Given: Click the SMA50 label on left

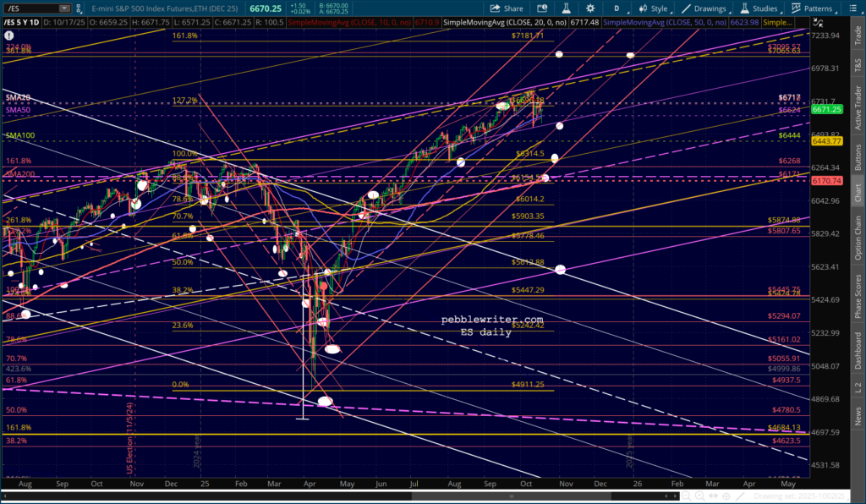Looking at the screenshot, I should tap(18, 110).
